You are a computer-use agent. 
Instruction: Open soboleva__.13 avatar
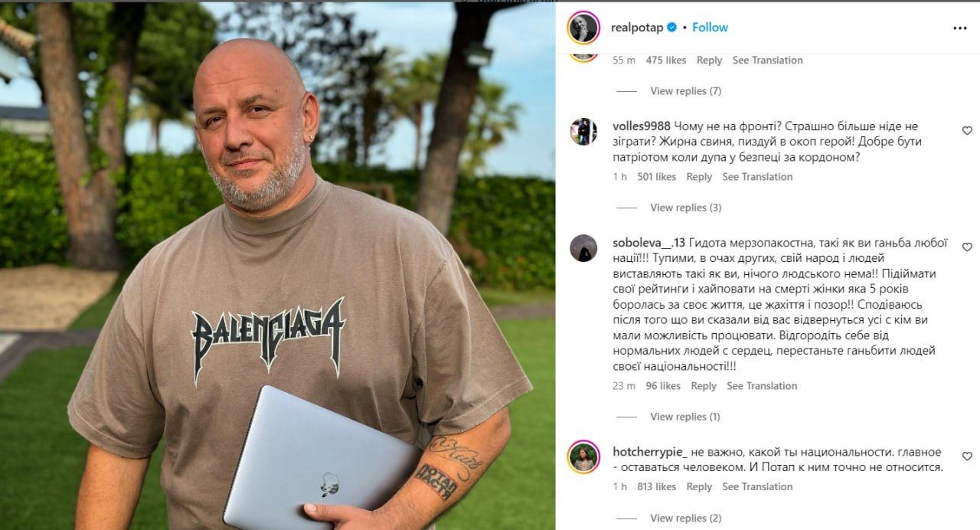click(583, 248)
